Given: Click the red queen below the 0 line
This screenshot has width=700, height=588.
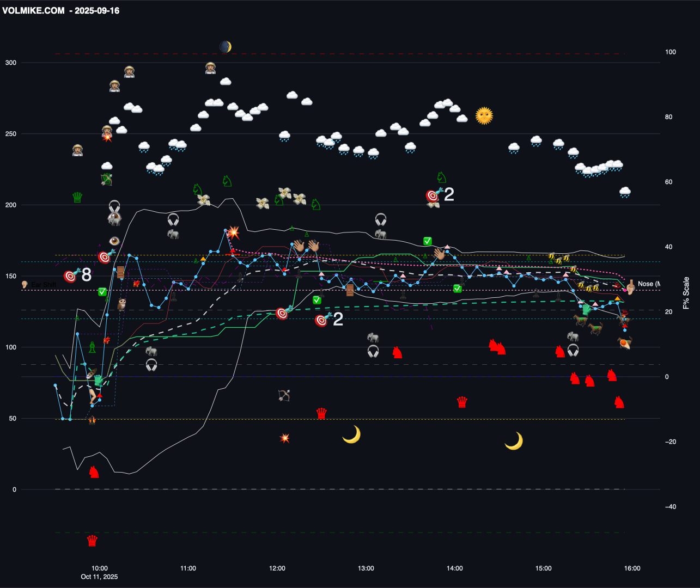Looking at the screenshot, I should coord(92,541).
